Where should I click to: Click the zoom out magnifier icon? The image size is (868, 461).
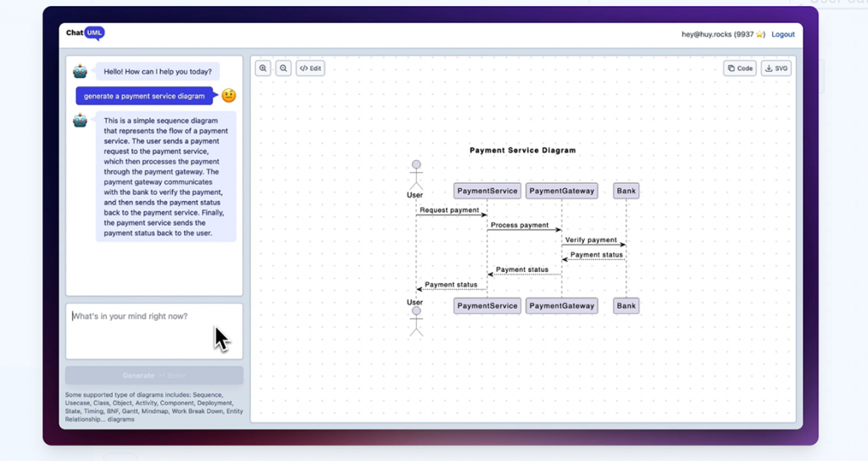283,69
